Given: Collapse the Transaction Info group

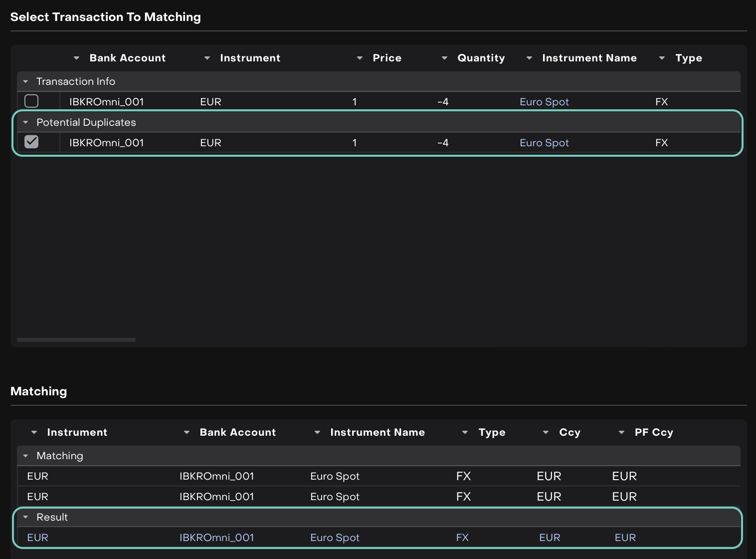Looking at the screenshot, I should click(x=26, y=81).
